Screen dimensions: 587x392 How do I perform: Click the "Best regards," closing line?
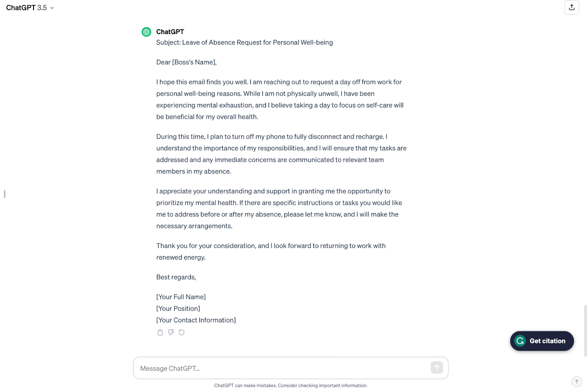pos(176,277)
